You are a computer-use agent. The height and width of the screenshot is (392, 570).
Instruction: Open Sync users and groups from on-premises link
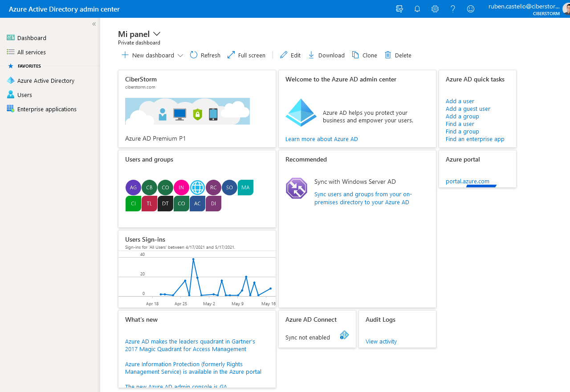(x=363, y=198)
